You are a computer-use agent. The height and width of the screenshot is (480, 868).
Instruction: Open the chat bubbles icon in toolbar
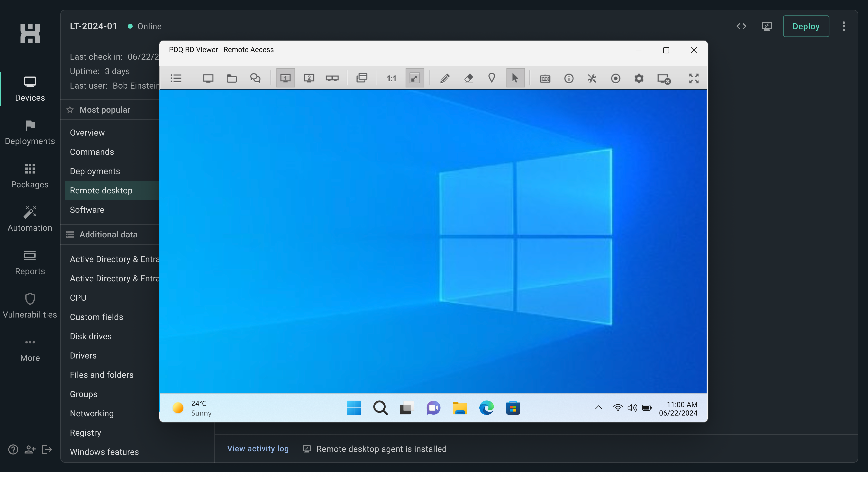(x=255, y=79)
